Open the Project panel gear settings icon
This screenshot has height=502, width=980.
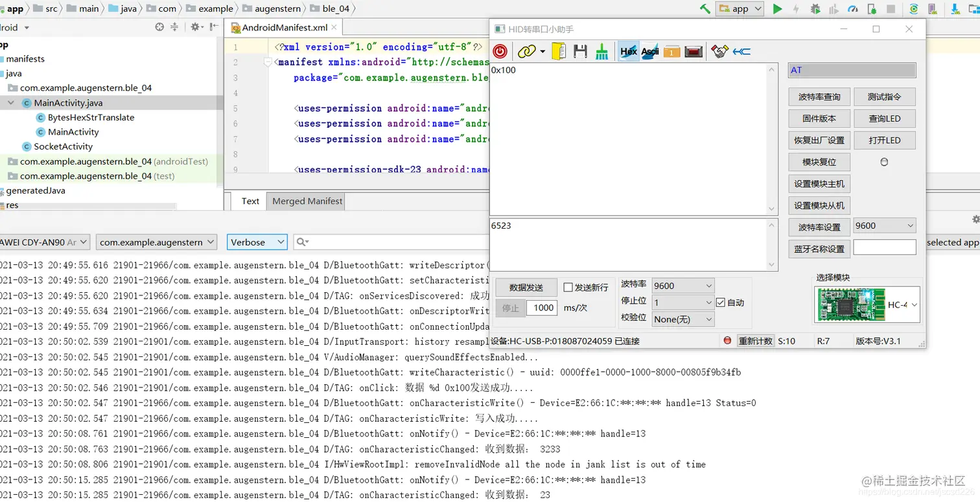click(x=195, y=27)
